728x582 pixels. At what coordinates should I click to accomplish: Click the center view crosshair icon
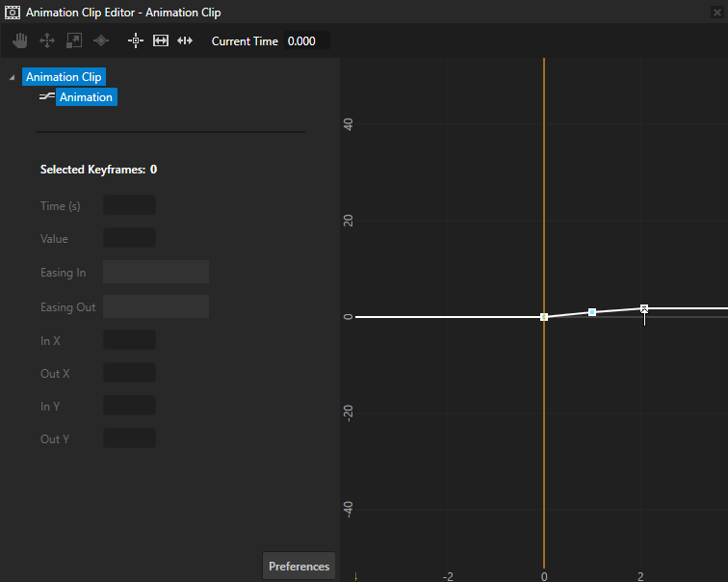136,40
